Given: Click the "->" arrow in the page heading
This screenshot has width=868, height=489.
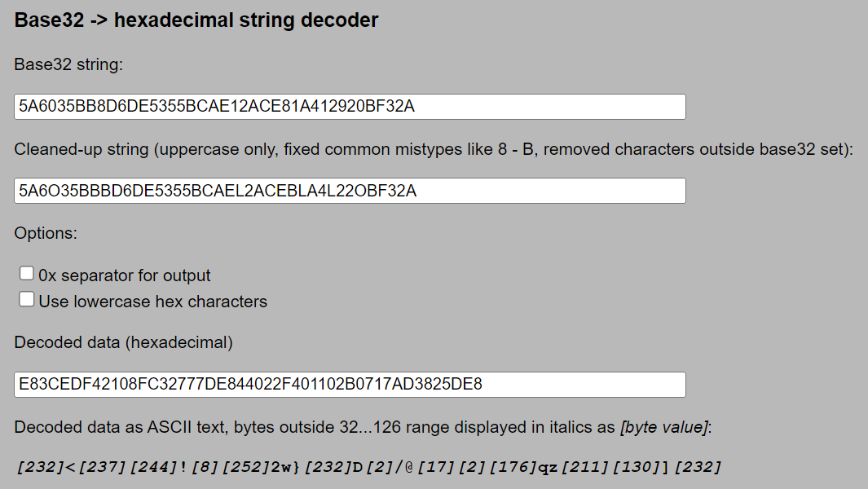Looking at the screenshot, I should (x=99, y=20).
